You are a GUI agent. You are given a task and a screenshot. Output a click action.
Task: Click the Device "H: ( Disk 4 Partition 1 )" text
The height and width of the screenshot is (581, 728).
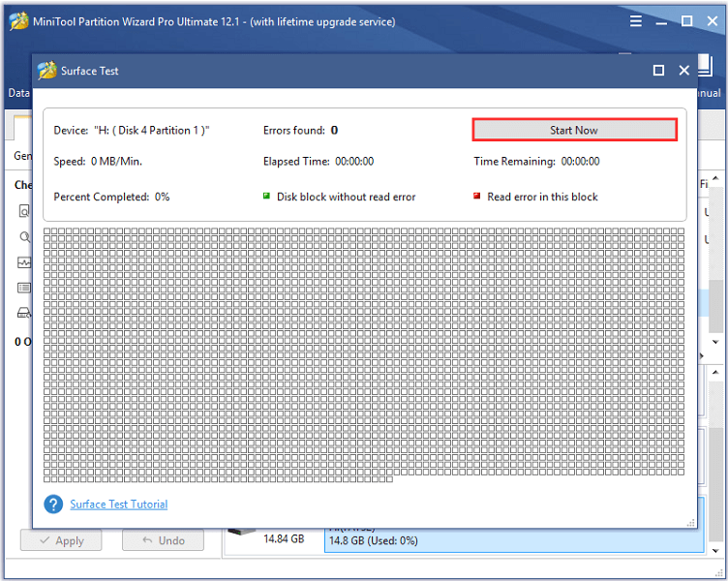click(x=132, y=130)
